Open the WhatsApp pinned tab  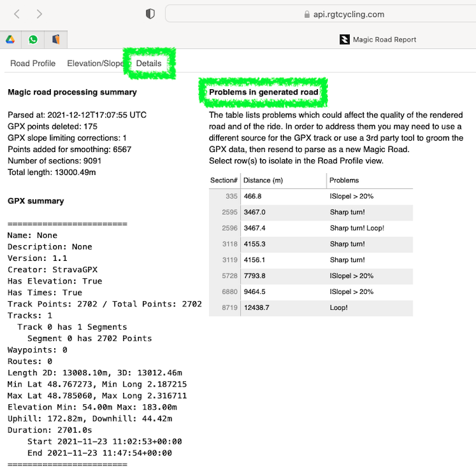33,40
